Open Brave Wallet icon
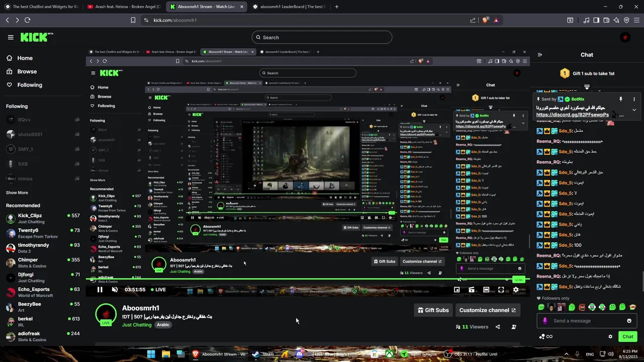This screenshot has height=362, width=644. pos(606,20)
